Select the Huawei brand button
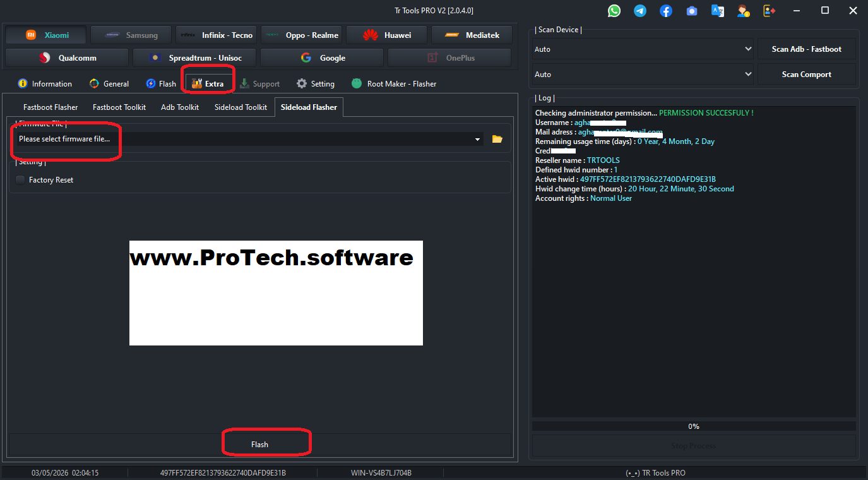 [x=386, y=35]
